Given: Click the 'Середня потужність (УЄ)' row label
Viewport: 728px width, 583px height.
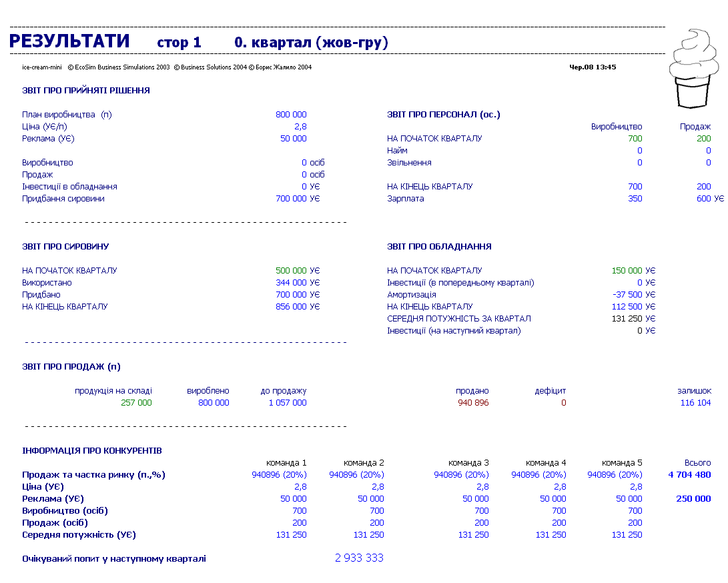Looking at the screenshot, I should pyautogui.click(x=79, y=535).
